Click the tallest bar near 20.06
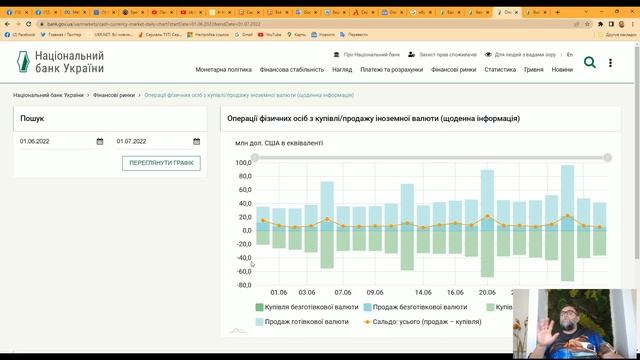The width and height of the screenshot is (640, 360). pos(487,200)
